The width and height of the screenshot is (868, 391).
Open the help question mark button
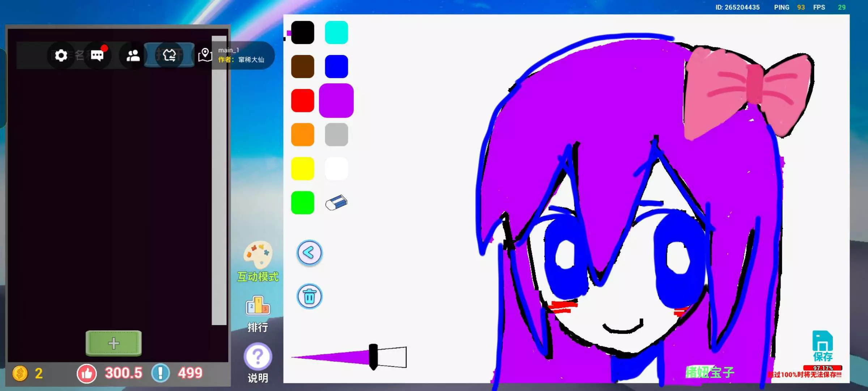point(258,357)
